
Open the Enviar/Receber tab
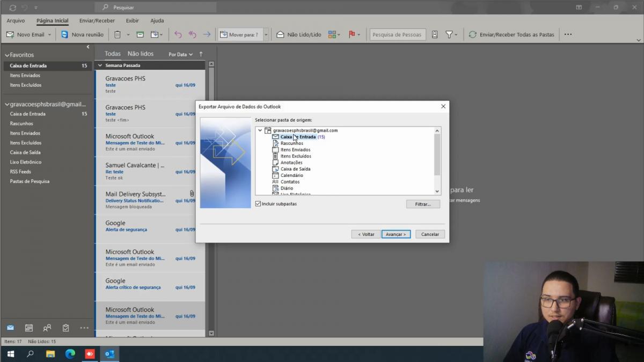pos(97,20)
